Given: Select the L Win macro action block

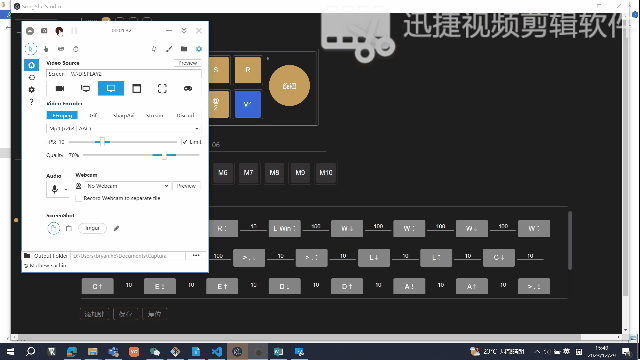Looking at the screenshot, I should point(284,229).
